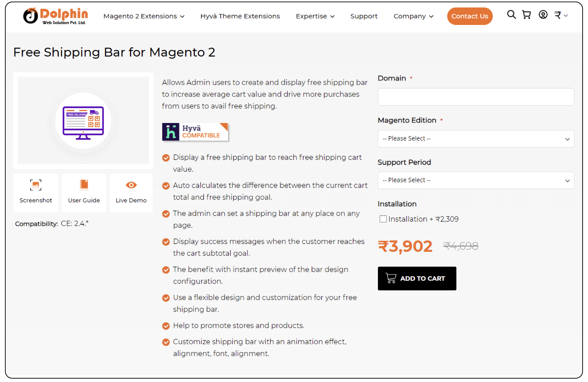Click the struck-through ₹4,698 price
Screen dimensions: 588x382
click(461, 246)
